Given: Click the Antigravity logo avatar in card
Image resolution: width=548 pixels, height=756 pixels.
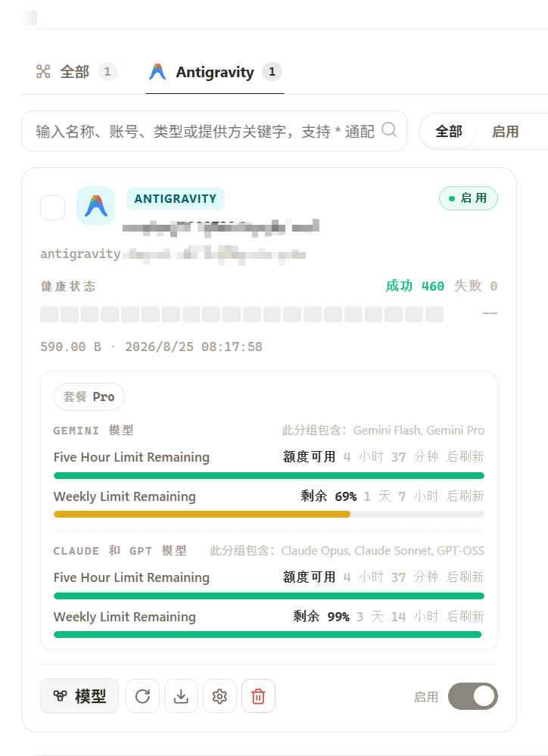Looking at the screenshot, I should point(95,205).
